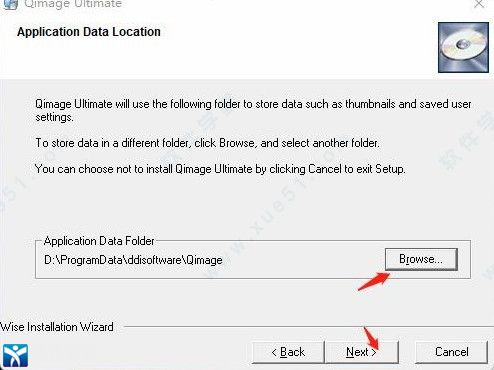Click the Application Data Location heading
The image size is (494, 370).
pos(89,32)
